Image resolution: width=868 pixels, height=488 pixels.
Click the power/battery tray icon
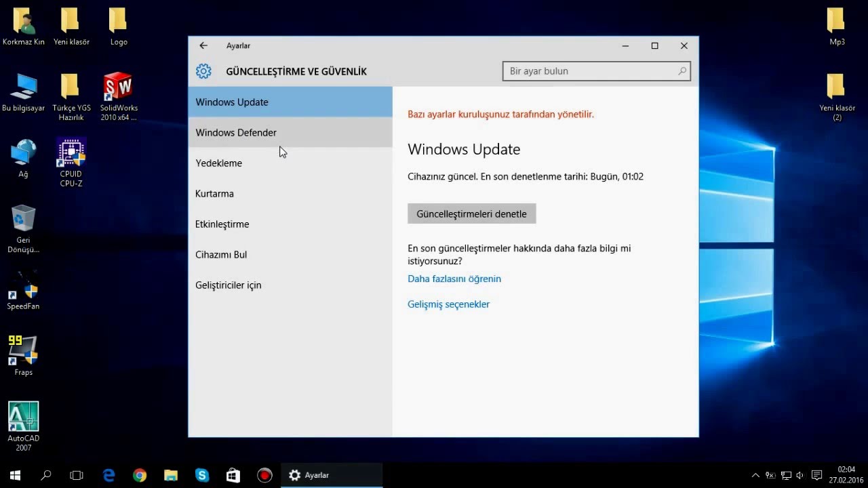pos(771,476)
